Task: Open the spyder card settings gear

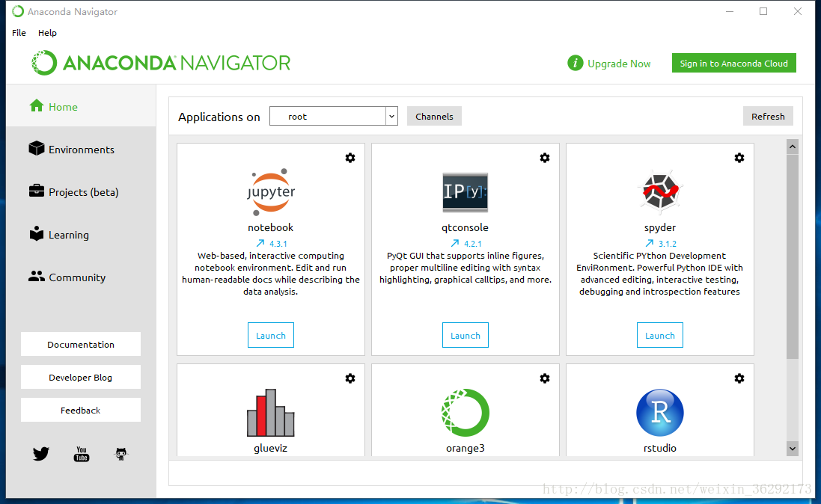Action: click(739, 158)
